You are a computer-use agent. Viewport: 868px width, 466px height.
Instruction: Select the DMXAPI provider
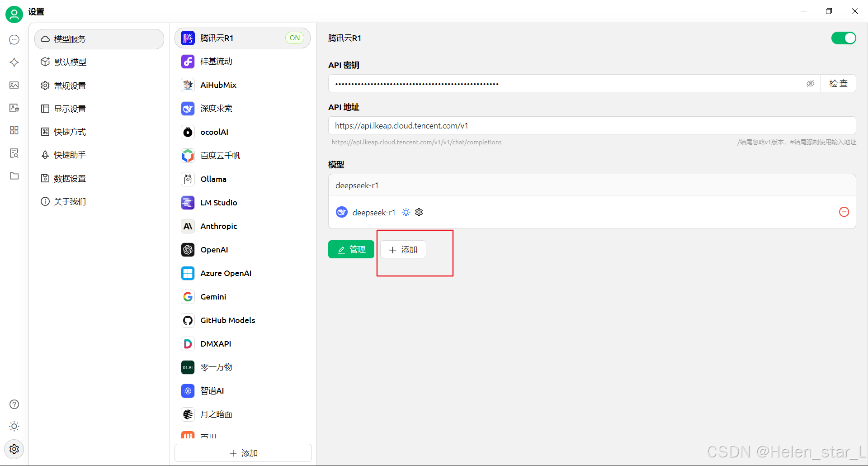coord(243,344)
